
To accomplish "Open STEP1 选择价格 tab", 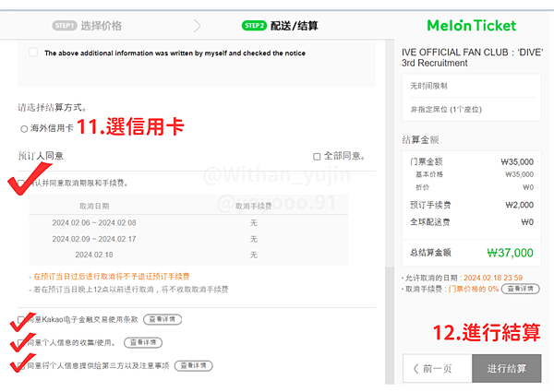I will click(x=87, y=26).
